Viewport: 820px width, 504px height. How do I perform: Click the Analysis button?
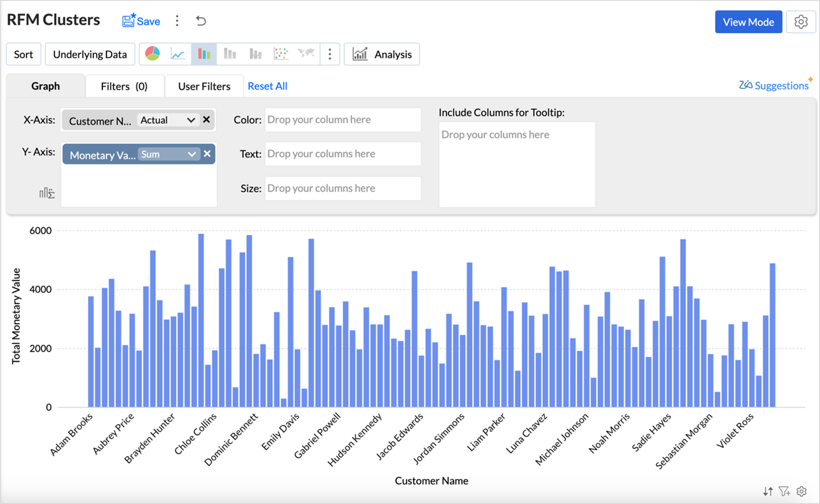coord(382,54)
